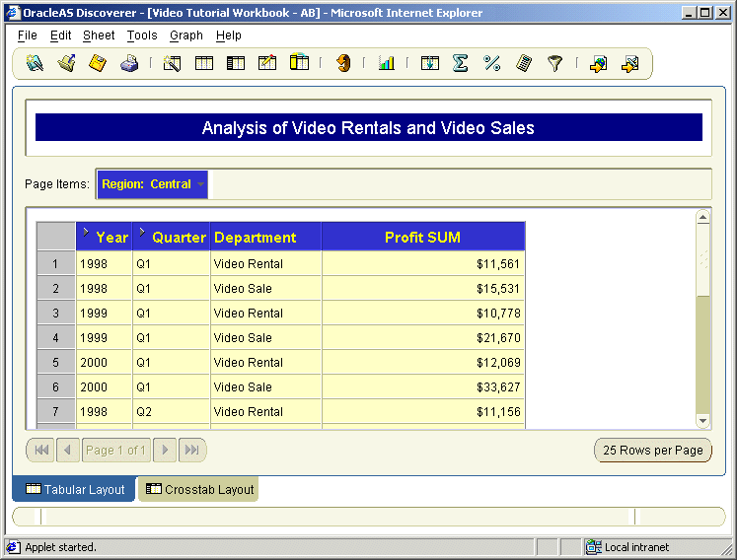Screen dimensions: 737x560
Task: Expand the Year column drill arrow
Action: (x=86, y=232)
